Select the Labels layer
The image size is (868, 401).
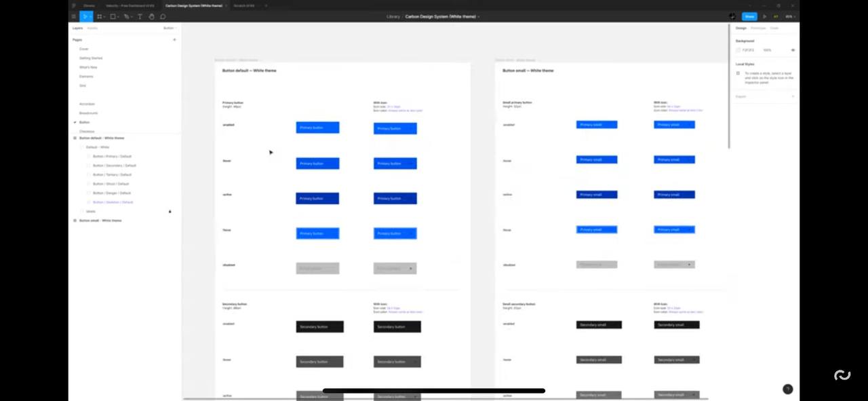(91, 211)
